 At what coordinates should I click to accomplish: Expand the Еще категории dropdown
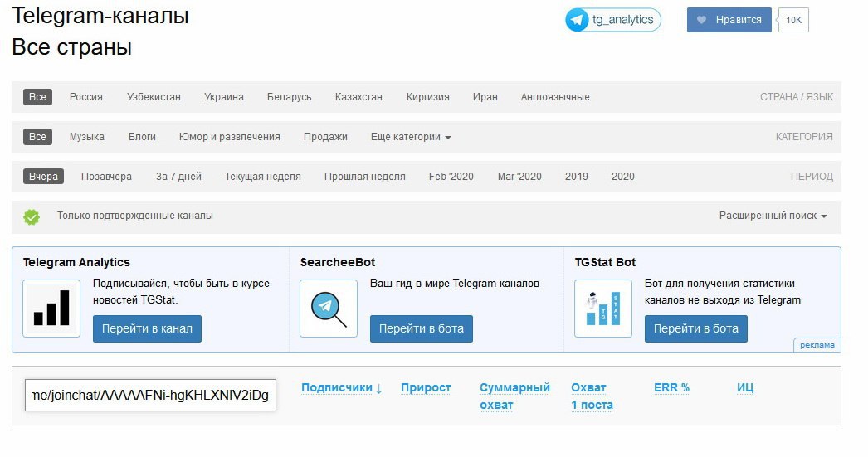tap(411, 137)
